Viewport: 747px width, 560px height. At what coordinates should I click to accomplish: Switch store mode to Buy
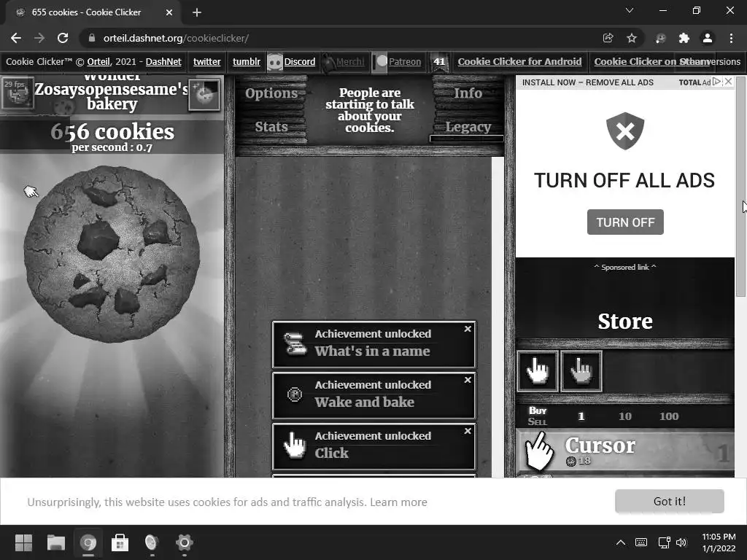click(538, 411)
